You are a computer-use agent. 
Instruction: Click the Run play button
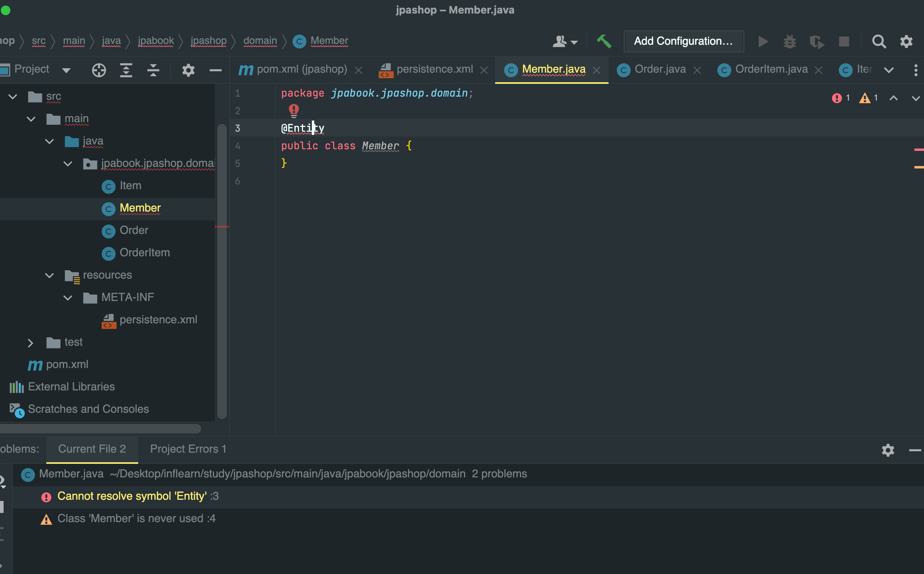(x=763, y=41)
